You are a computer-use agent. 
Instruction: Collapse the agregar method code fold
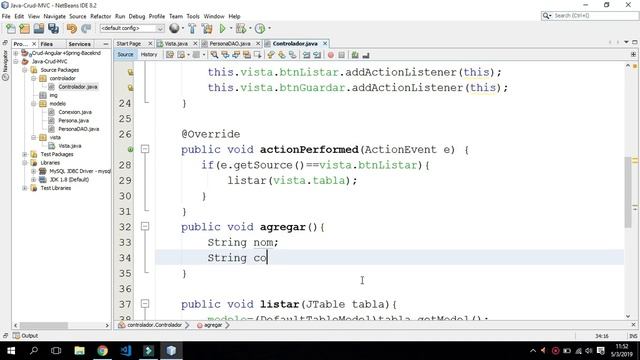(145, 227)
